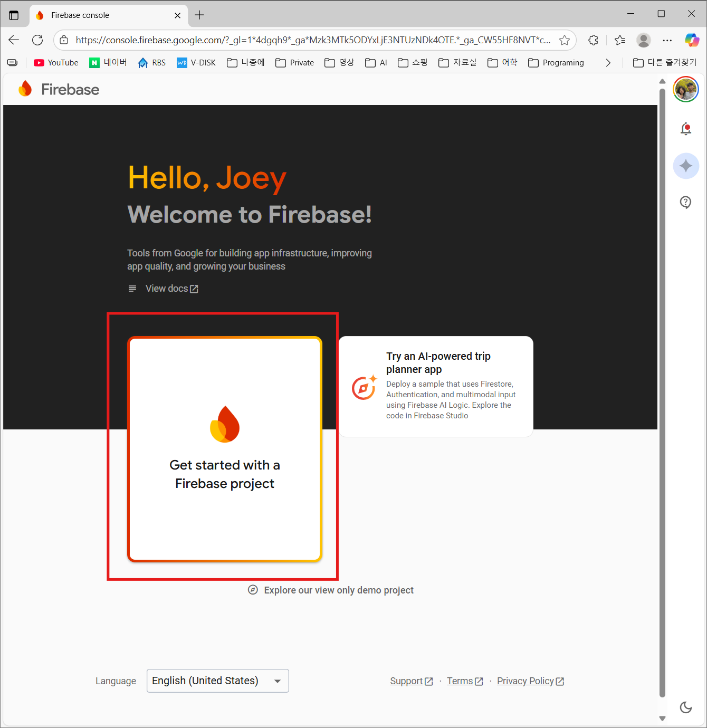Open the Programing bookmark folder
Screen dimensions: 707x728
click(x=556, y=63)
